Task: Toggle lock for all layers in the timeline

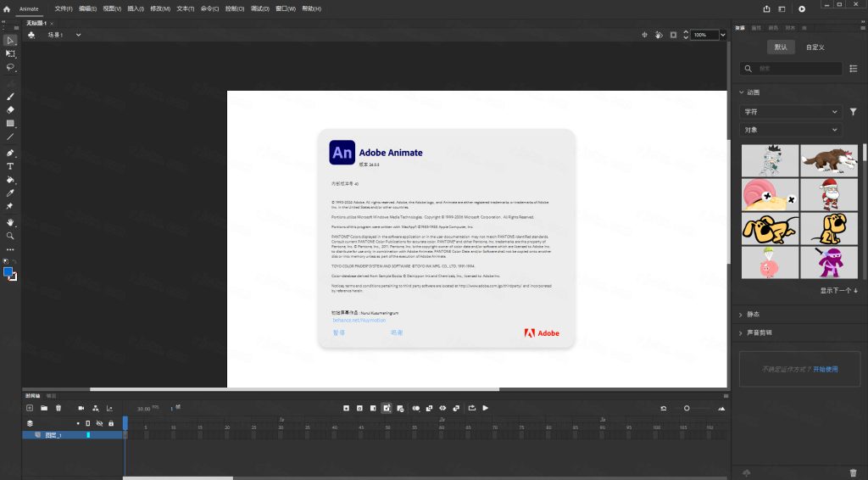Action: tap(110, 423)
